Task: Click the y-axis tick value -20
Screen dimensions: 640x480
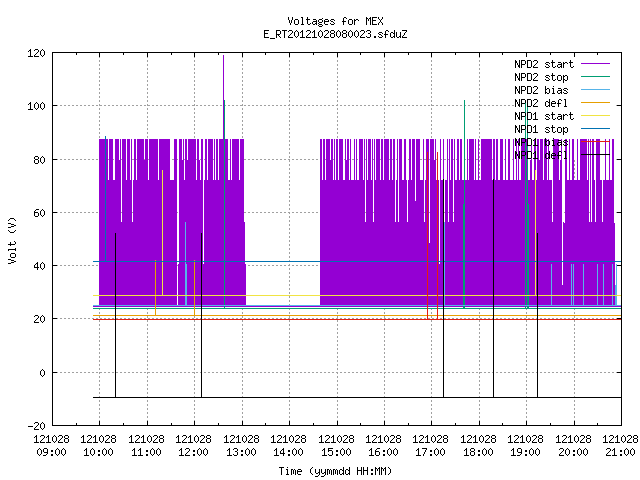Action: pyautogui.click(x=36, y=426)
